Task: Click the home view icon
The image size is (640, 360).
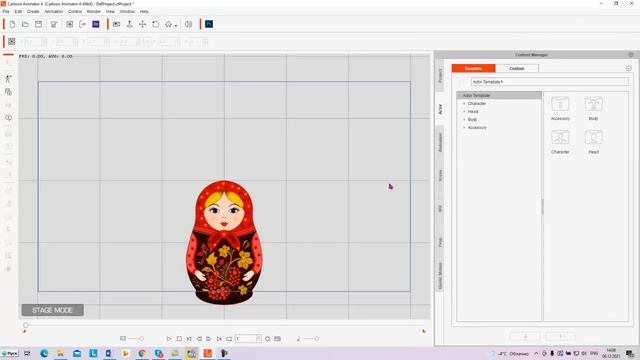Action: (168, 24)
